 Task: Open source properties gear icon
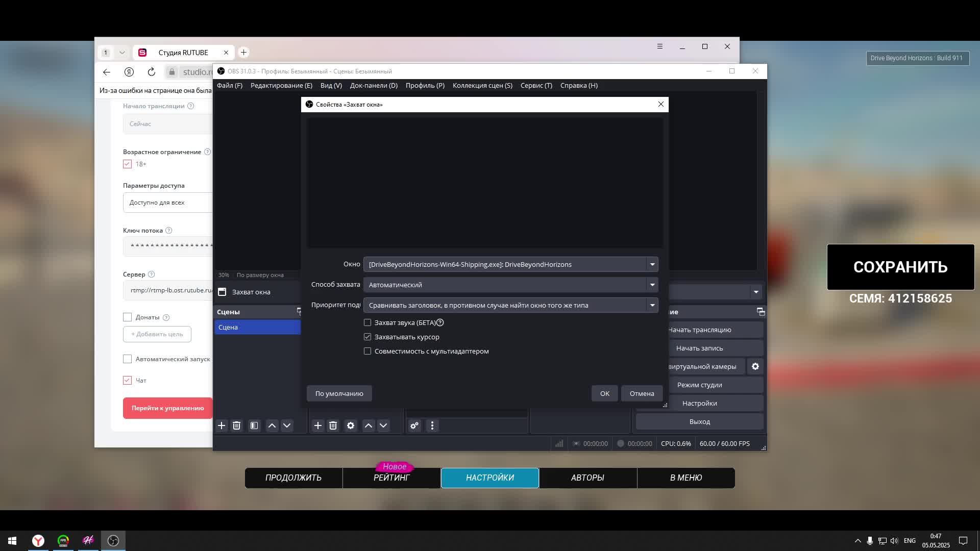pyautogui.click(x=351, y=425)
